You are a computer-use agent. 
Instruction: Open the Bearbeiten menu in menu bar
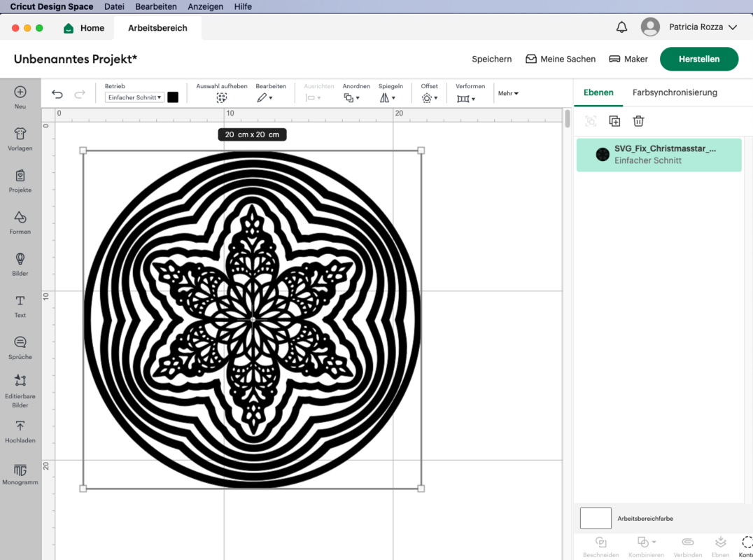155,6
